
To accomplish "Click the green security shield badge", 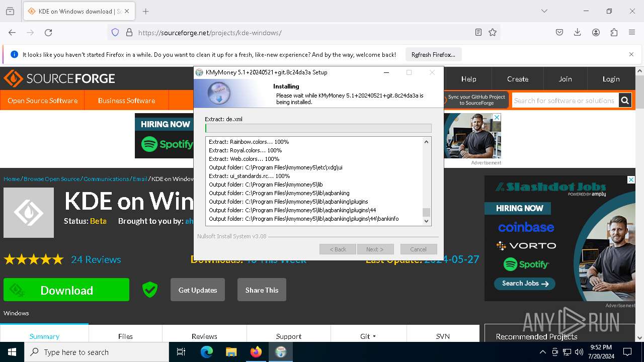I will [149, 290].
